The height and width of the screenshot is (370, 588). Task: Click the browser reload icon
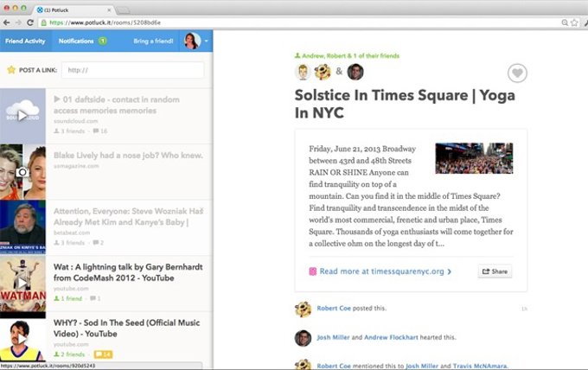(31, 22)
